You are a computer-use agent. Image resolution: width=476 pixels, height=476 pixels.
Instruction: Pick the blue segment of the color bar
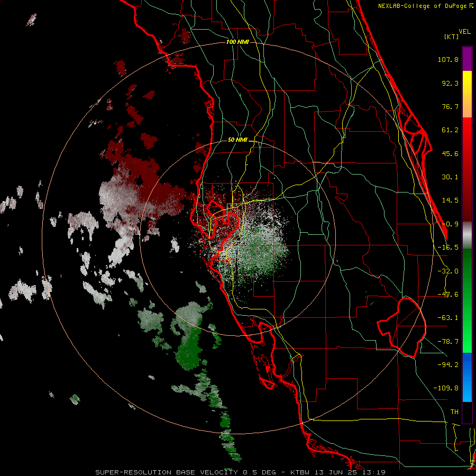tap(467, 377)
